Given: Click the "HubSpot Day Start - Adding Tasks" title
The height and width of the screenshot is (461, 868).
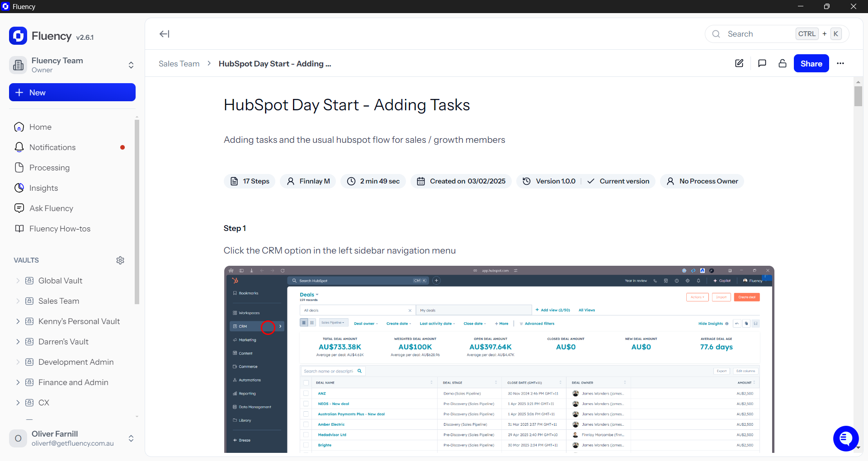Looking at the screenshot, I should click(x=347, y=105).
